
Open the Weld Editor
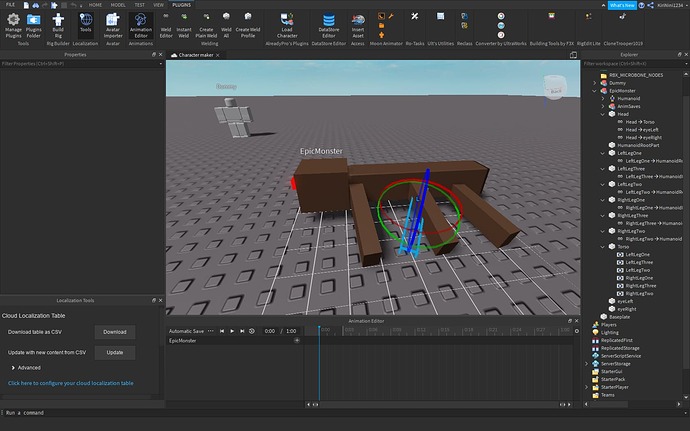166,25
